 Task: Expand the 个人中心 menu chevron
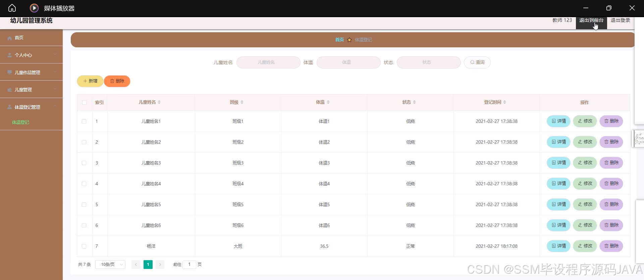55,54
